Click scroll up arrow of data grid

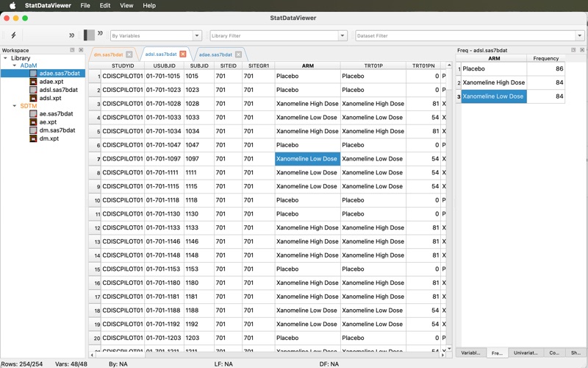tap(449, 66)
